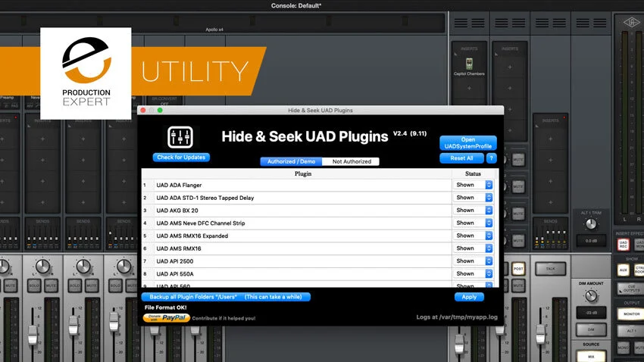
Task: Toggle the POST button in Console
Action: click(x=518, y=269)
